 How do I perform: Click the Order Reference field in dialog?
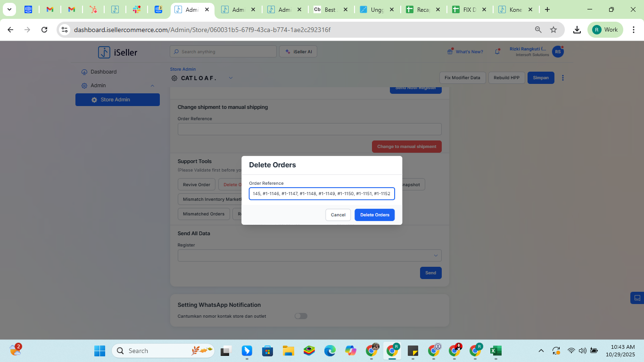322,194
